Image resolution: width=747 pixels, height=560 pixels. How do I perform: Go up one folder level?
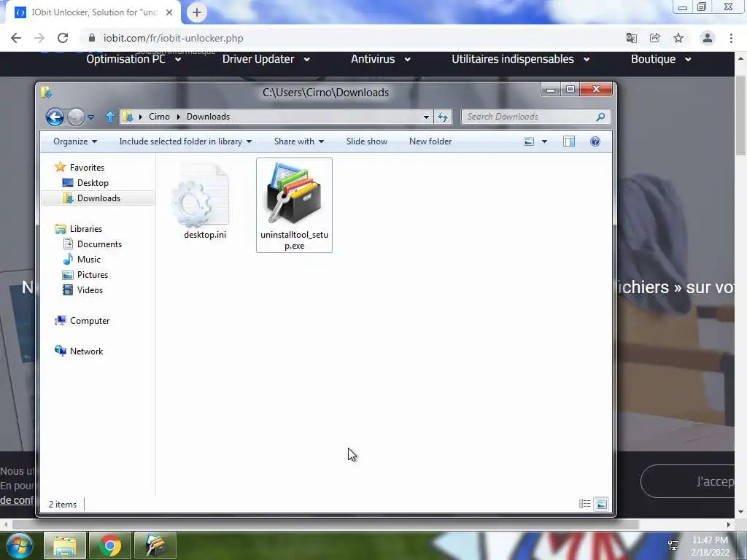click(110, 117)
